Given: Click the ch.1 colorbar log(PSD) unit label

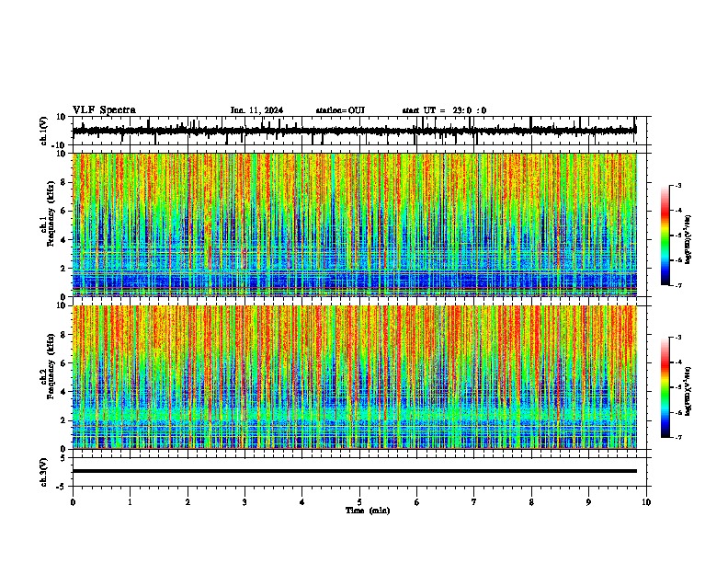Looking at the screenshot, I should coord(688,239).
